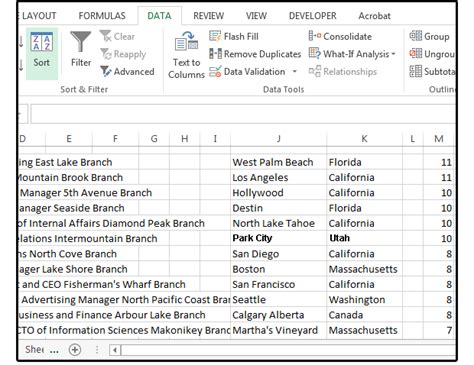
Task: Click the Remove Duplicates icon
Action: (x=215, y=54)
